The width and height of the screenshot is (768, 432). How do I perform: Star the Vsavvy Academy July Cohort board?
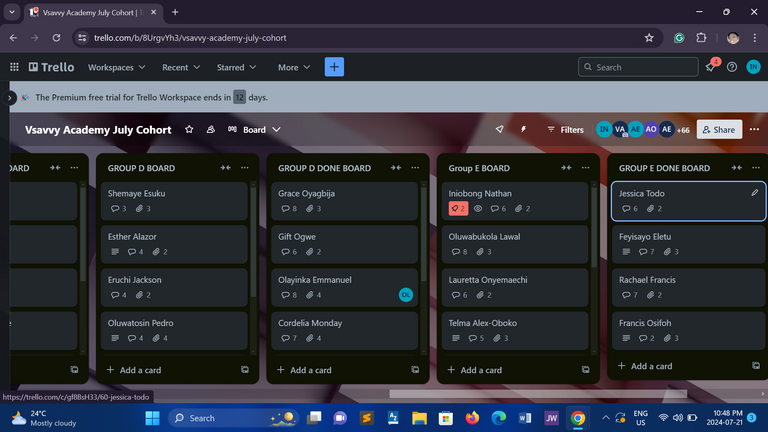189,129
